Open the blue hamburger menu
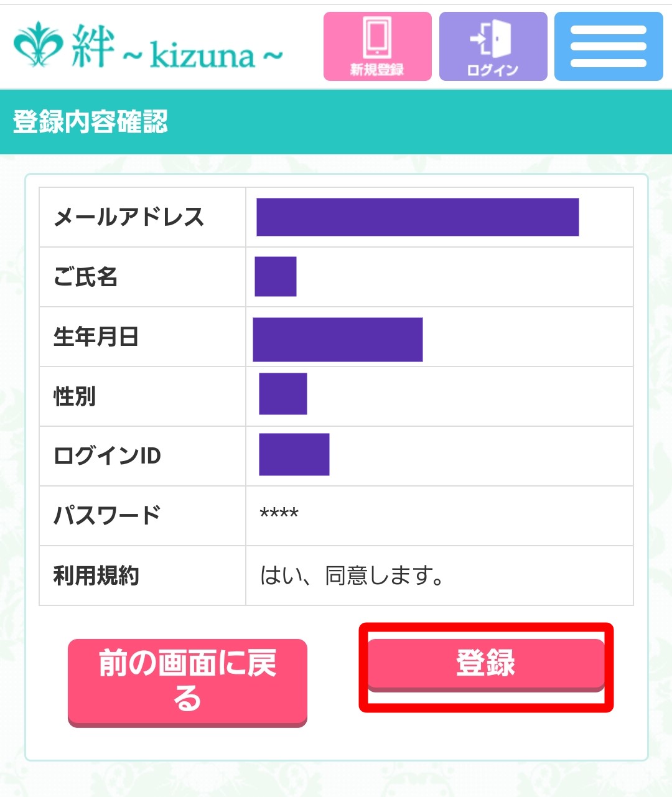Viewport: 672px width, 797px height. coord(608,47)
